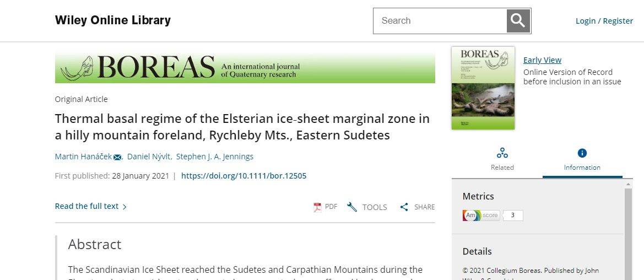
Task: Select the Information circle icon
Action: (582, 153)
